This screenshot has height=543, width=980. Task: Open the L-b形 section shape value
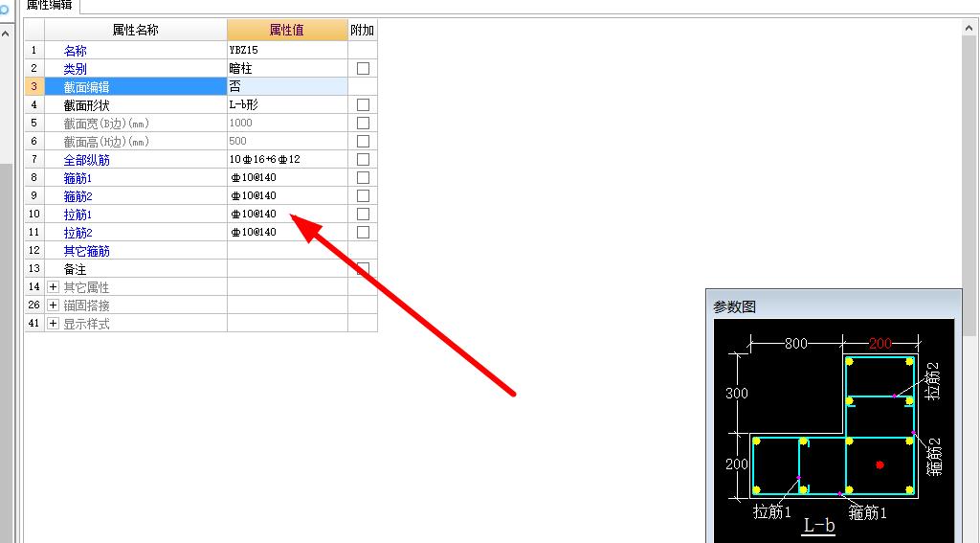(287, 104)
